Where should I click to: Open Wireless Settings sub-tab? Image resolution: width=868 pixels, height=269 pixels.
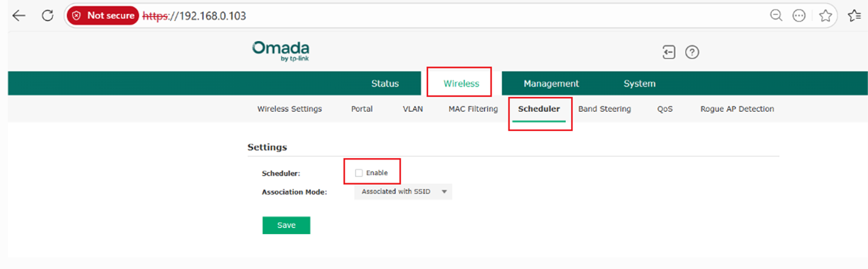point(289,109)
